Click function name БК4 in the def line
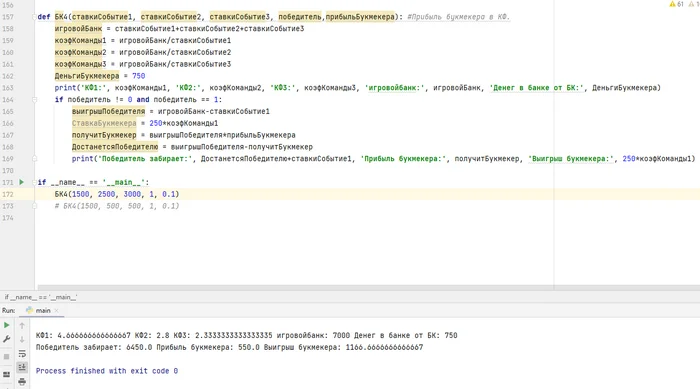This screenshot has width=700, height=389. point(61,17)
